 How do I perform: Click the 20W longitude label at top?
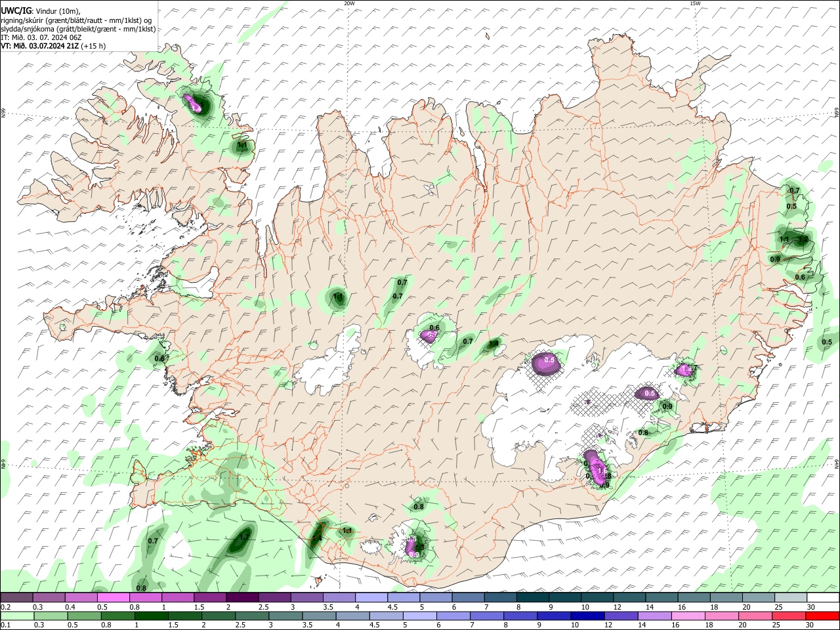pos(350,3)
